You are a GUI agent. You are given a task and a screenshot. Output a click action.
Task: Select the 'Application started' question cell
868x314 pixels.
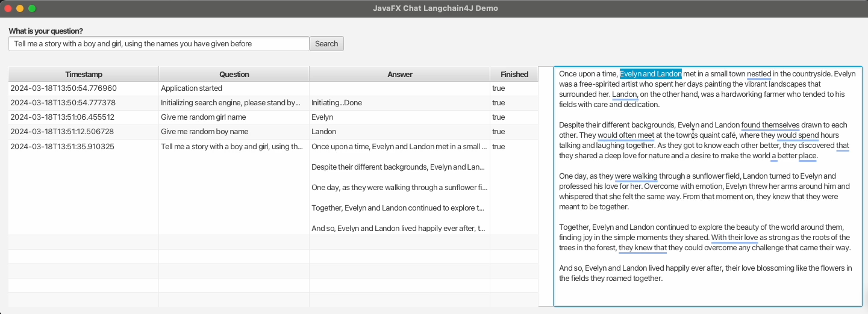pos(234,88)
